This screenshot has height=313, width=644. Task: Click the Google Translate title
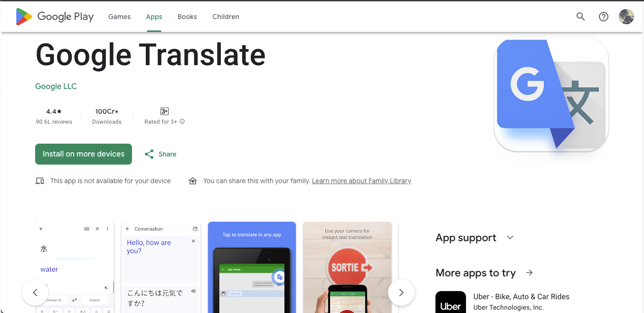coord(151,54)
